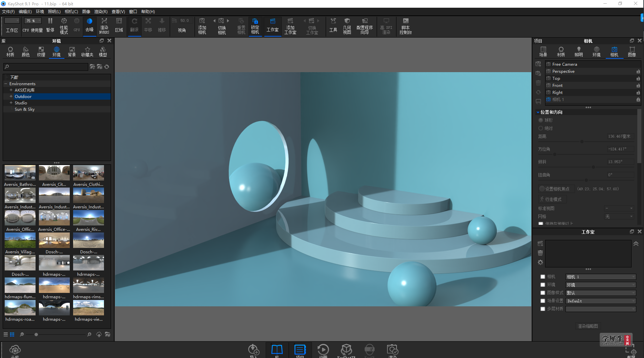
Task: Open the 默认 image style dropdown
Action: coord(600,293)
